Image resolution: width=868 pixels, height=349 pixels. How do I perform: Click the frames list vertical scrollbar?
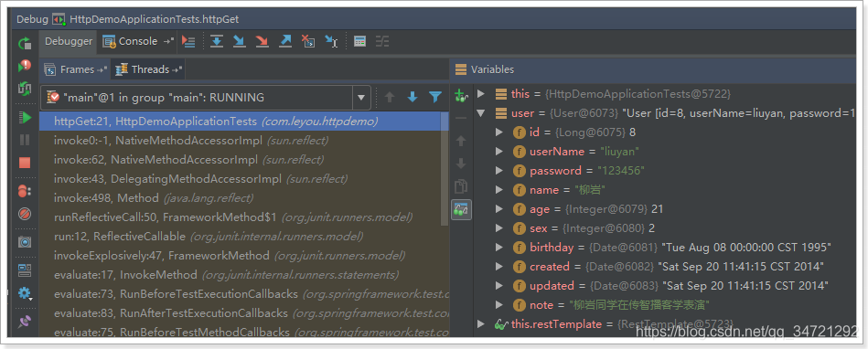click(x=445, y=169)
